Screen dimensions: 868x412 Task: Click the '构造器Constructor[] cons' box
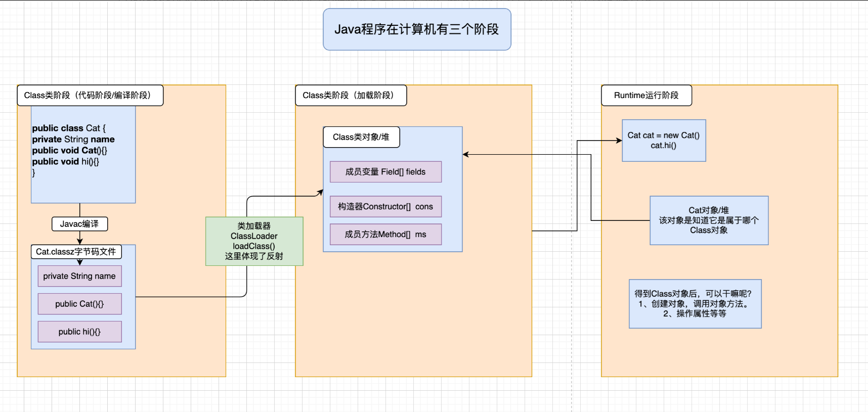(x=386, y=206)
